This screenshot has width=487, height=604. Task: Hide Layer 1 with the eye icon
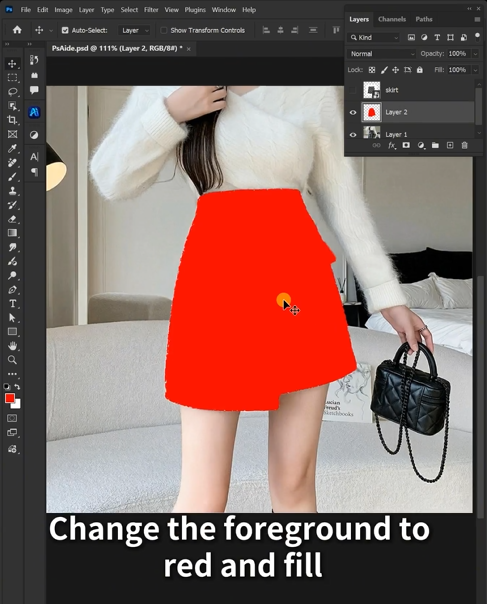353,135
